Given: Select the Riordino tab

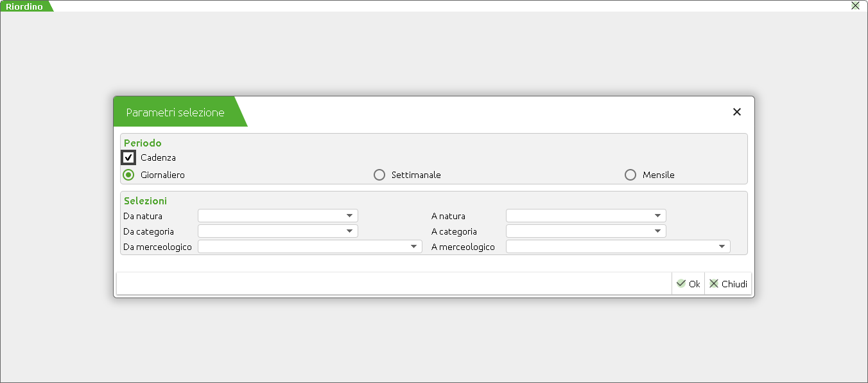Looking at the screenshot, I should [x=24, y=6].
